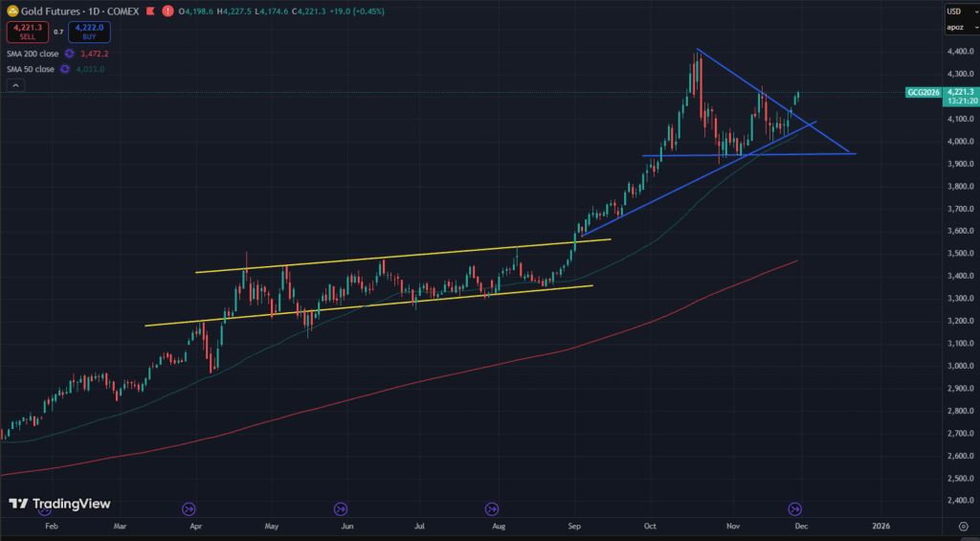
Task: Open chart settings gear icon
Action: [961, 526]
